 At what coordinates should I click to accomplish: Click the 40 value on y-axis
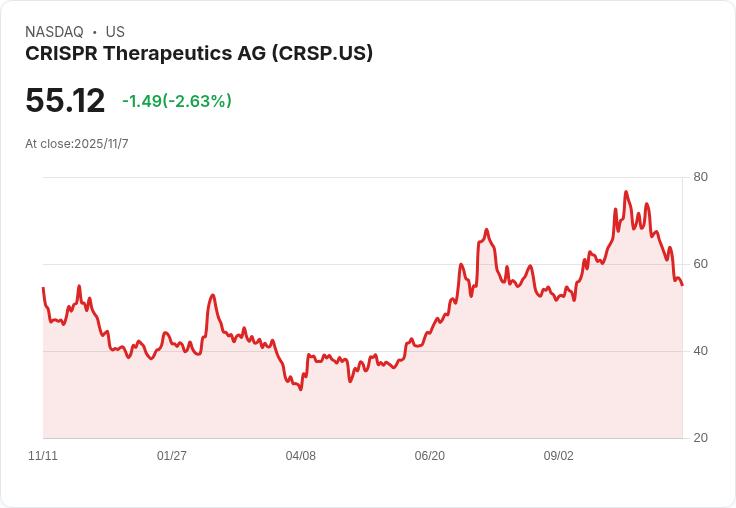[x=701, y=351]
